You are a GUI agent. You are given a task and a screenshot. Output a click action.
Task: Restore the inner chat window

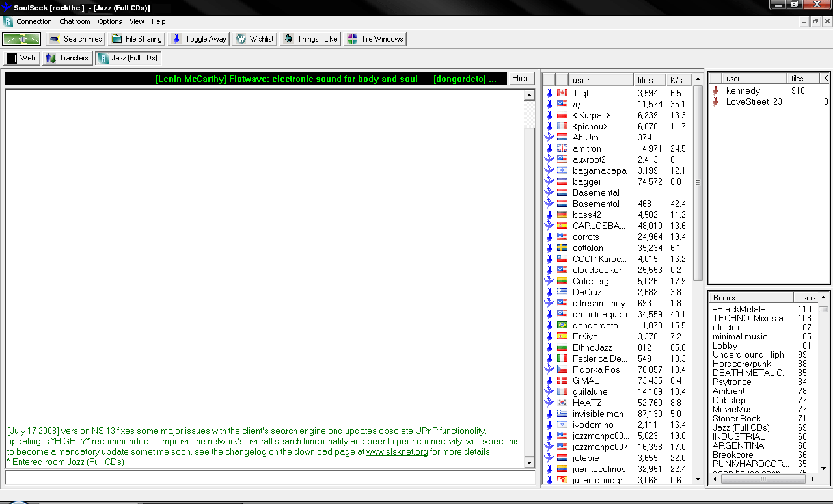tap(815, 21)
